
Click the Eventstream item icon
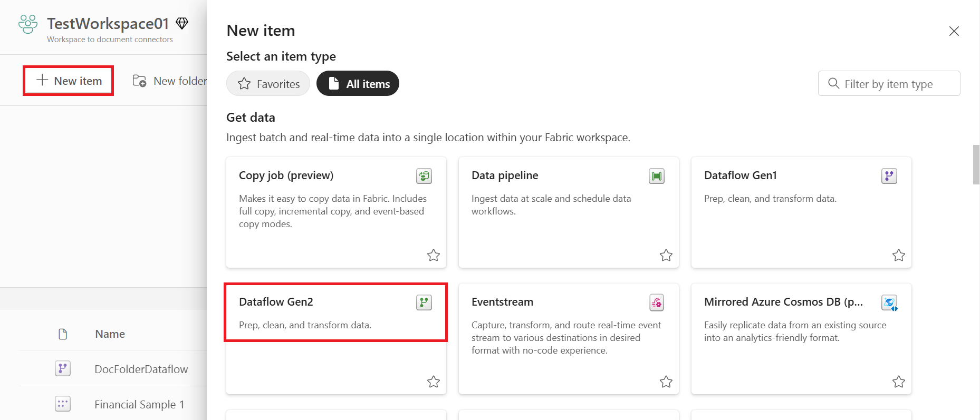[657, 302]
